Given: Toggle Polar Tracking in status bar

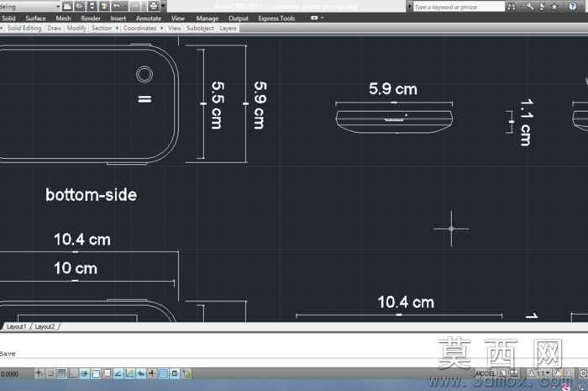Looking at the screenshot, I should click(84, 373).
